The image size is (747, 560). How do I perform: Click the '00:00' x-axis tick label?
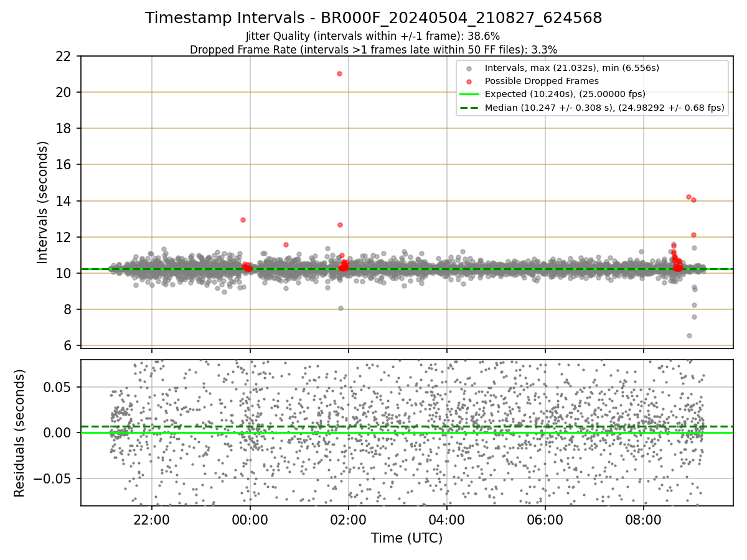coord(250,520)
